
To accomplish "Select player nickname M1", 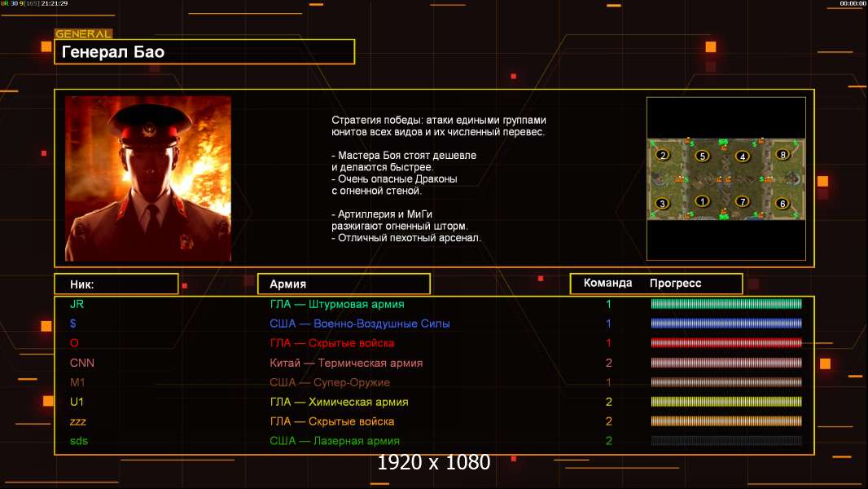I will pyautogui.click(x=77, y=382).
